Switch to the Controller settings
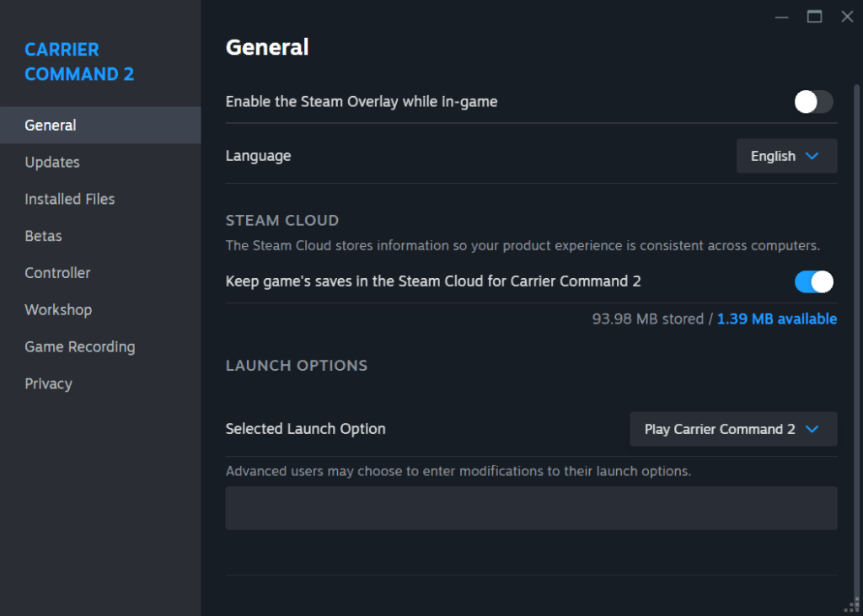This screenshot has height=616, width=863. tap(57, 273)
